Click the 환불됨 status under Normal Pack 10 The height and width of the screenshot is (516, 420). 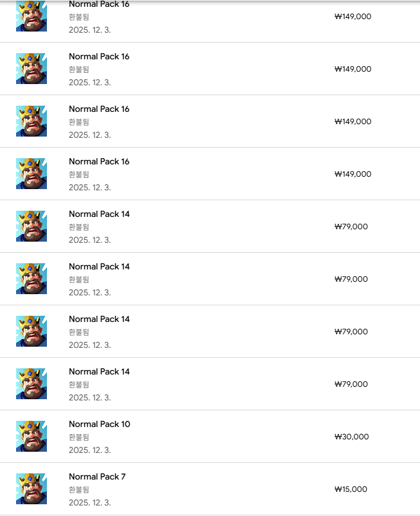pyautogui.click(x=79, y=437)
